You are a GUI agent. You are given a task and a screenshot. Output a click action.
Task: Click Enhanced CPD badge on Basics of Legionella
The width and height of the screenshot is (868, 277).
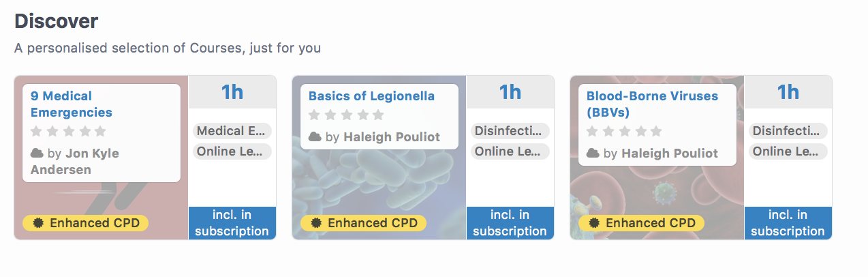pos(363,223)
